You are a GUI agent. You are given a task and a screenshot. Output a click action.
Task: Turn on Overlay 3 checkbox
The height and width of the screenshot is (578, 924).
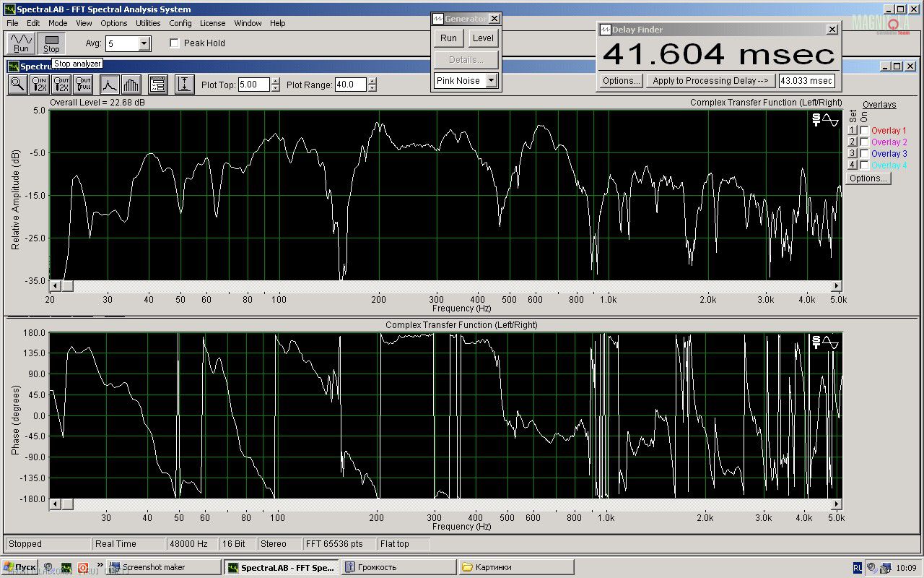(x=865, y=154)
